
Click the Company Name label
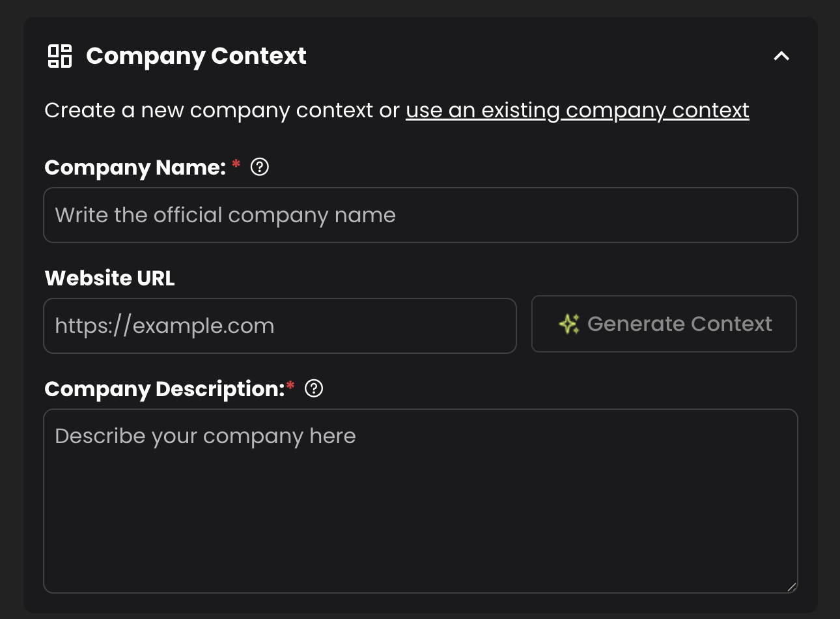tap(135, 167)
